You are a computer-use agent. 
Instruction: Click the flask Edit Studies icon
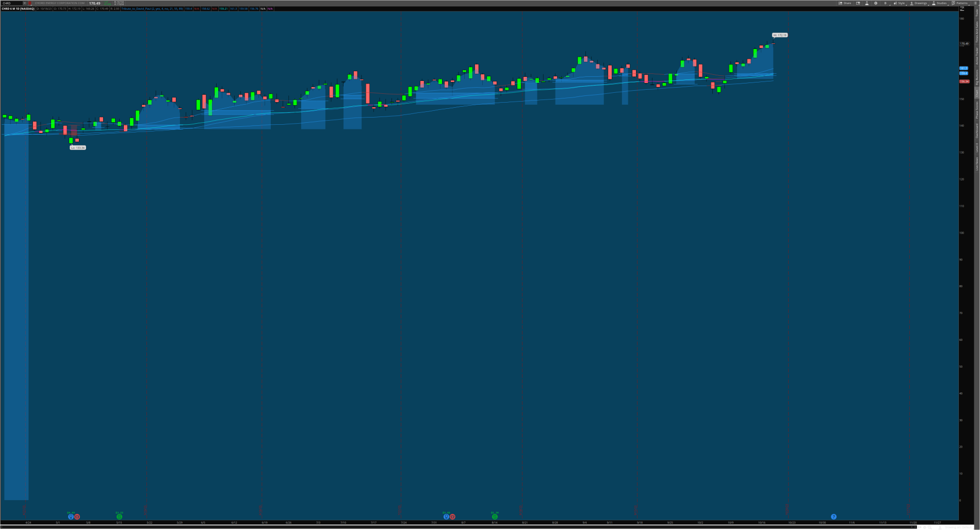[867, 3]
